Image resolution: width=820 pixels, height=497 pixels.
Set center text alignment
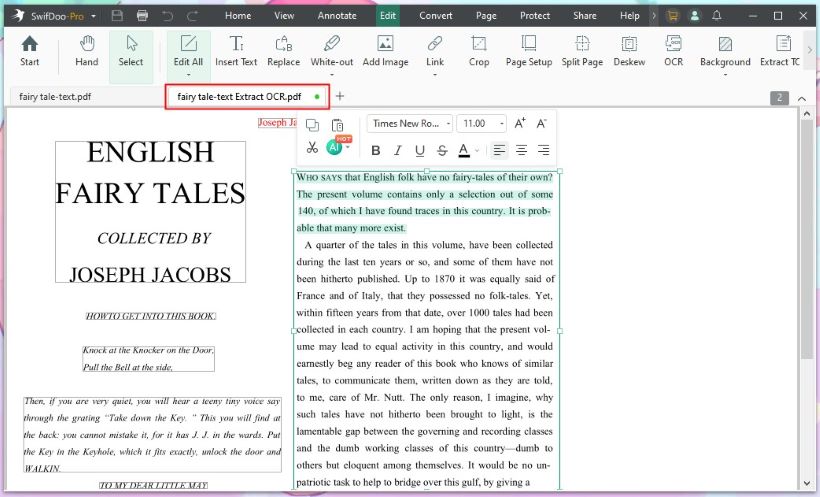[x=521, y=151]
